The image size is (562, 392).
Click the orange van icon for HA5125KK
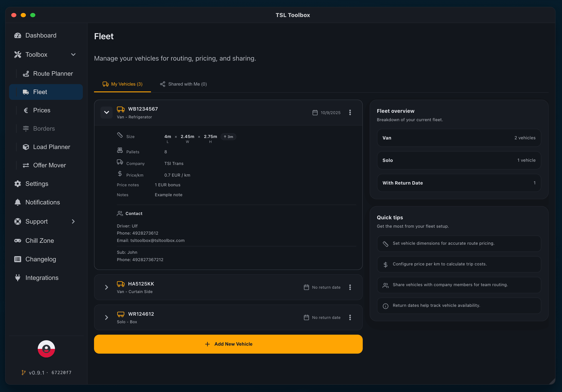coord(121,284)
